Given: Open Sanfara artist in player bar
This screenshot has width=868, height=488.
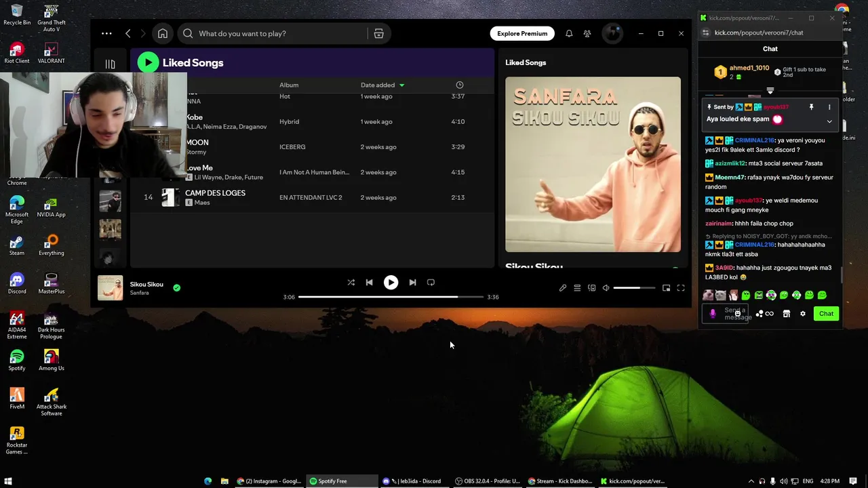Looking at the screenshot, I should point(139,293).
